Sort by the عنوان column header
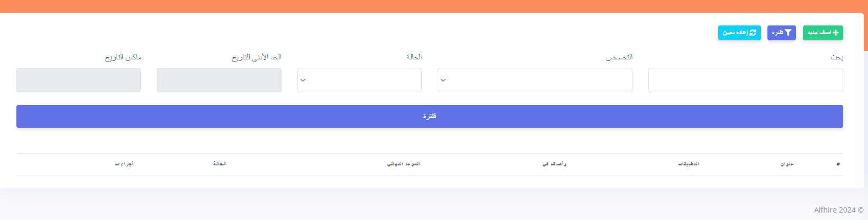 (x=787, y=164)
